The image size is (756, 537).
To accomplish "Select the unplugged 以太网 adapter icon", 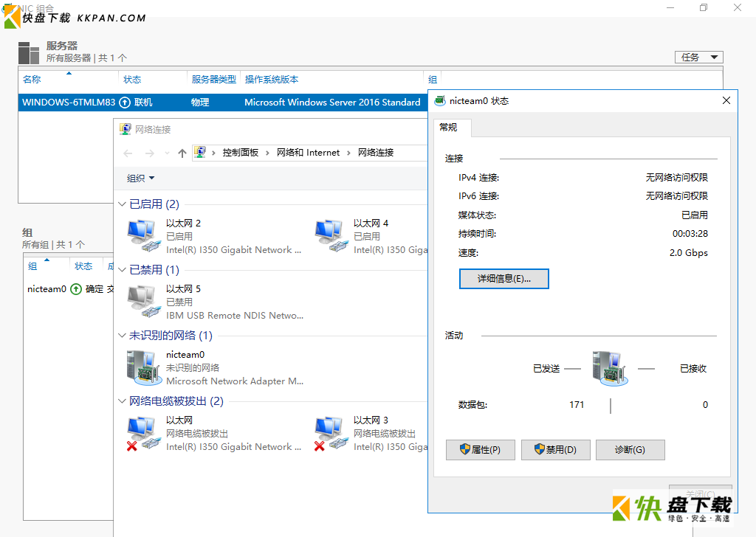I will (144, 433).
